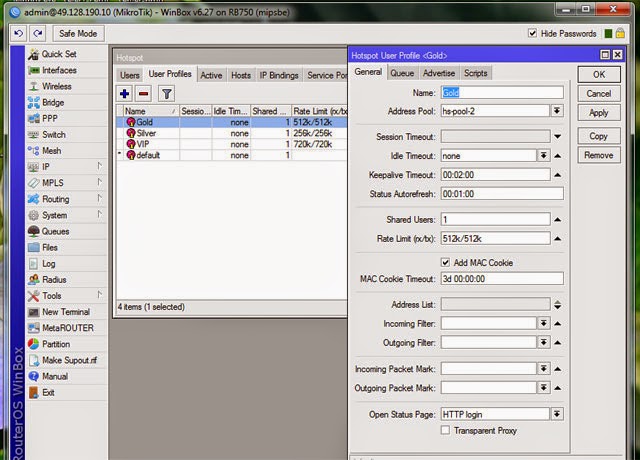Click the Copy button
This screenshot has width=640, height=460.
click(599, 136)
